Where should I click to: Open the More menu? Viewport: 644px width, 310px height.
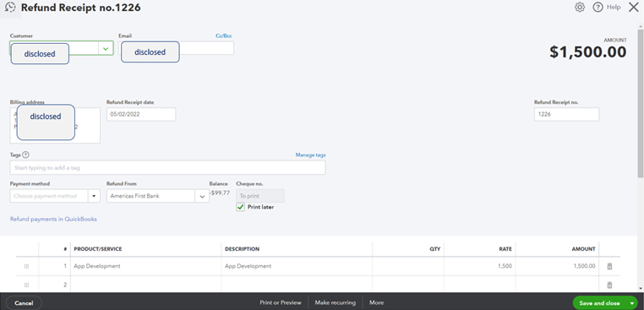376,302
